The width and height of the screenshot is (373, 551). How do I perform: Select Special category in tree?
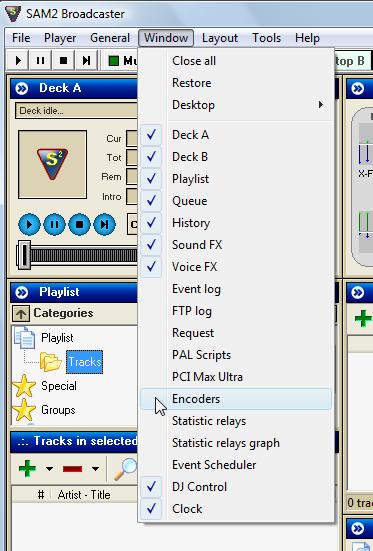tap(59, 386)
